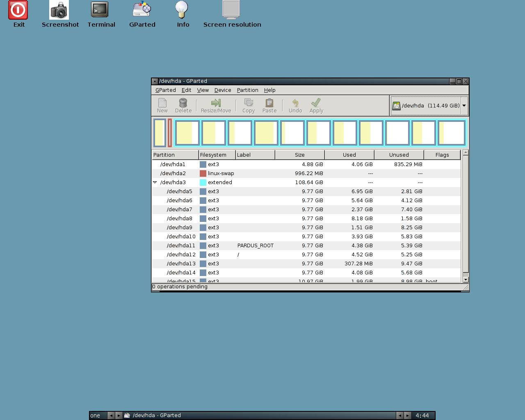This screenshot has height=420, width=525.
Task: Open the Partition menu
Action: (248, 90)
